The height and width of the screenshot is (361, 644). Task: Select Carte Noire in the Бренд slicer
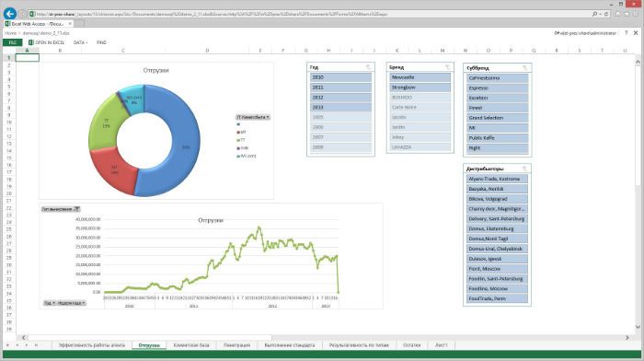tap(420, 108)
